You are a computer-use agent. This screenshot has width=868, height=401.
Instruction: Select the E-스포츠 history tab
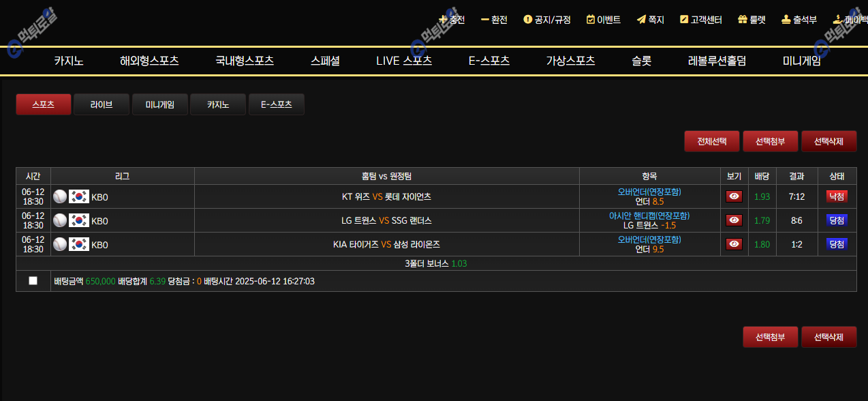pos(276,104)
